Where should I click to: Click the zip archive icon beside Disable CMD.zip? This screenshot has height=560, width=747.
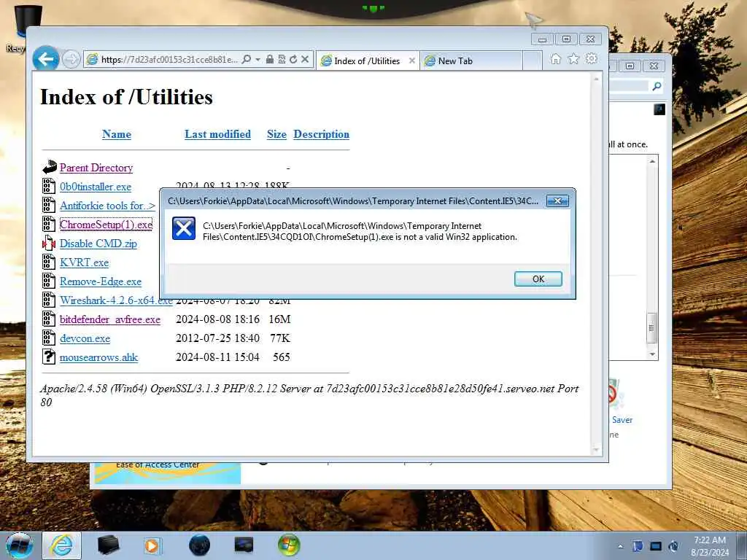pyautogui.click(x=49, y=243)
